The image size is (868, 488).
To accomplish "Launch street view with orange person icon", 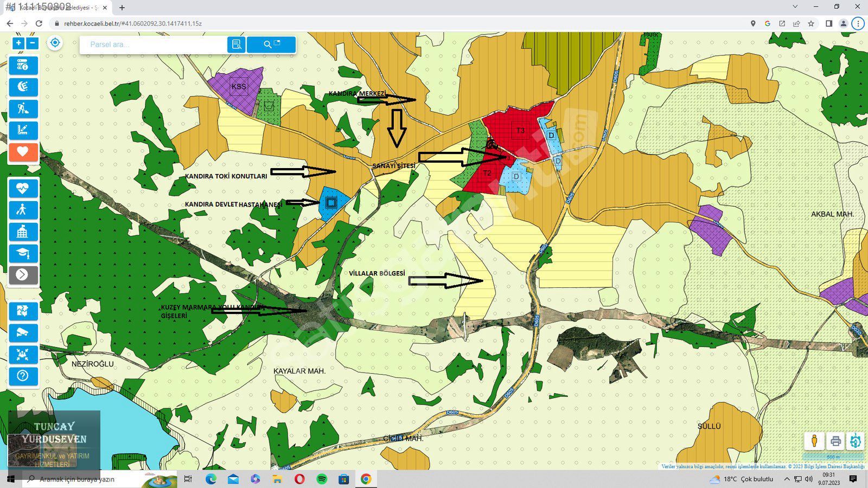I will point(814,441).
